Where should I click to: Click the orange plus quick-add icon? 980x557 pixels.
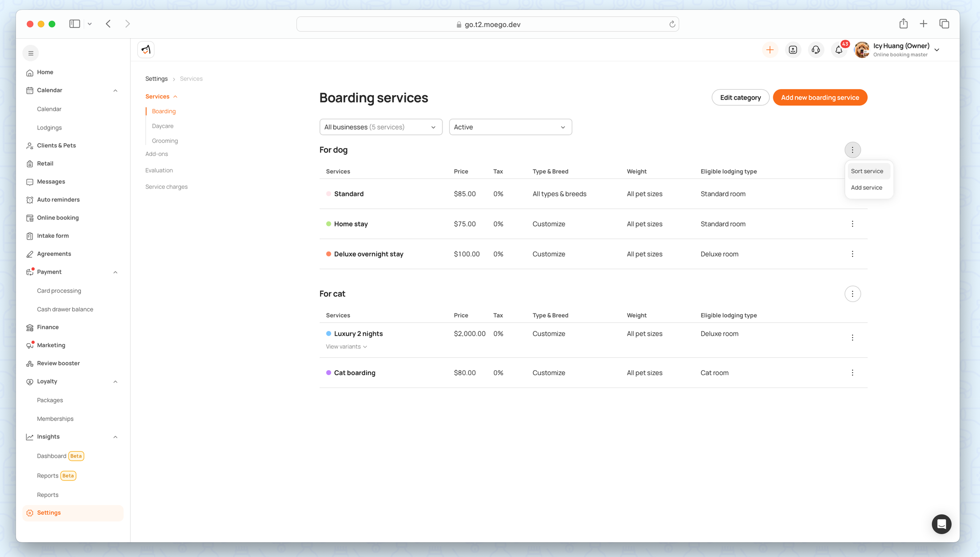click(x=770, y=50)
